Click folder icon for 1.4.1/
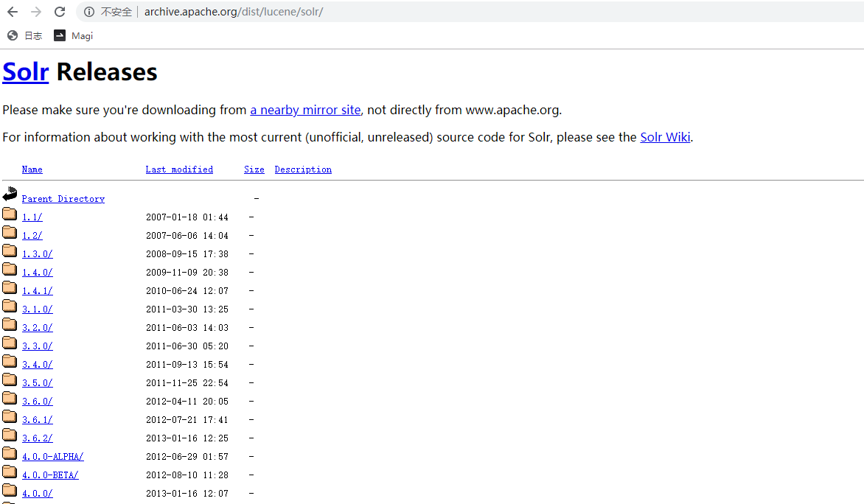864x504 pixels. (x=10, y=287)
